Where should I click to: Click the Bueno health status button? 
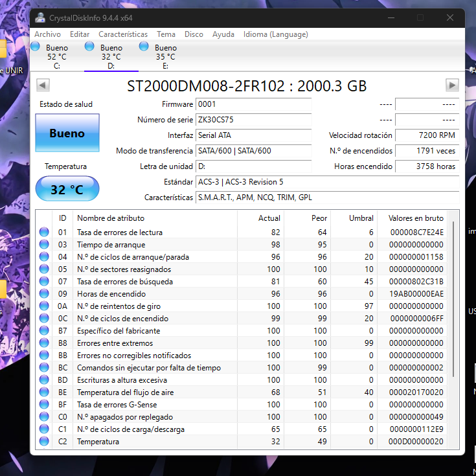[67, 133]
